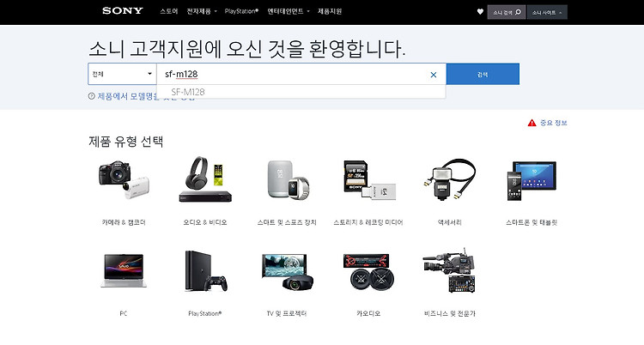This screenshot has width=644, height=345.
Task: Select the SF-M128 autocomplete suggestion
Action: 301,92
